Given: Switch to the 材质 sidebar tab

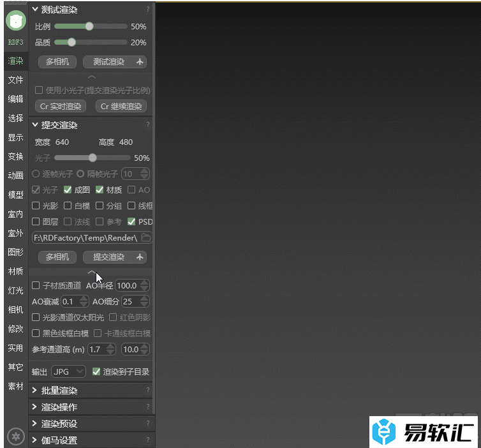Looking at the screenshot, I should click(16, 271).
